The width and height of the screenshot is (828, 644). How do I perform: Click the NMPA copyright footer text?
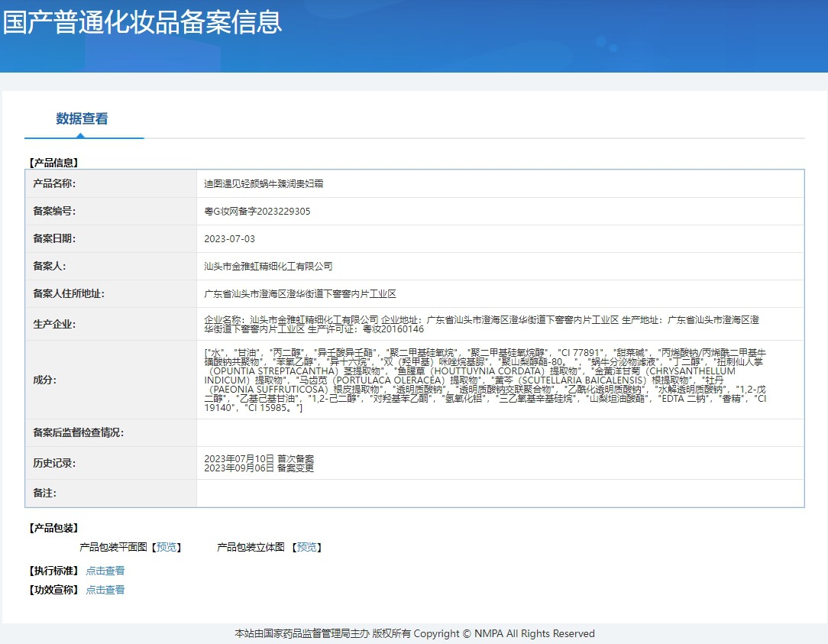(x=414, y=633)
